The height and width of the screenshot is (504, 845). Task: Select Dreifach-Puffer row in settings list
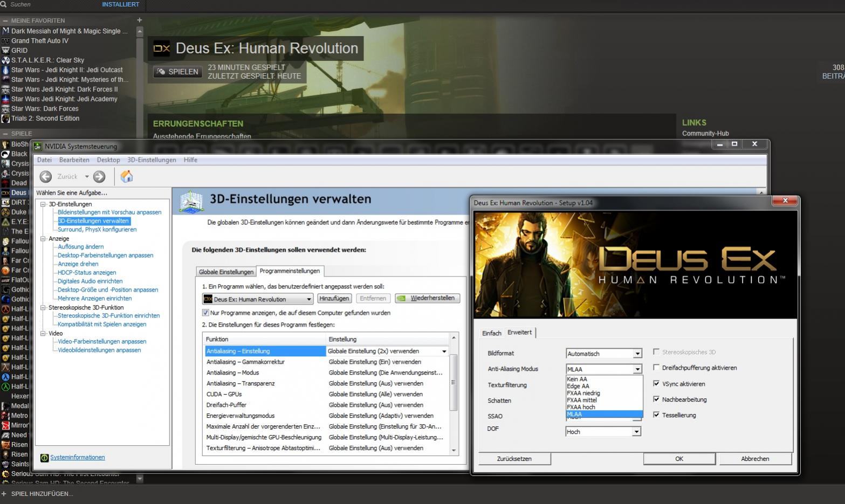(327, 405)
